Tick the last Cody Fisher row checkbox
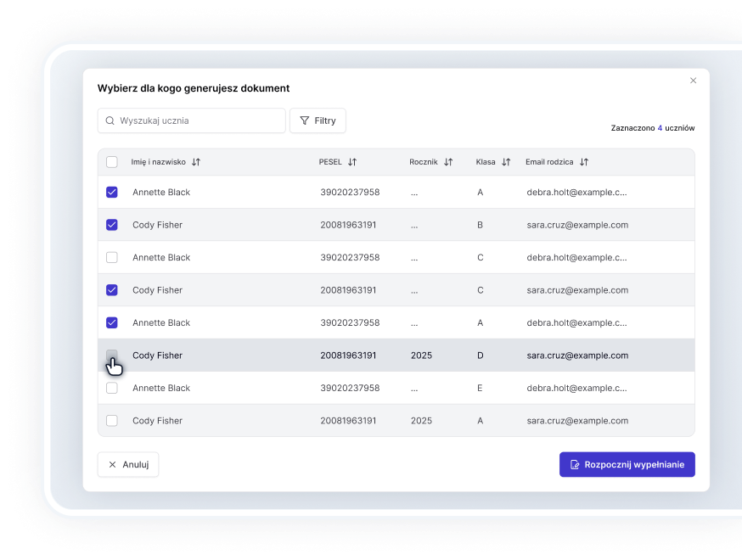 click(112, 421)
